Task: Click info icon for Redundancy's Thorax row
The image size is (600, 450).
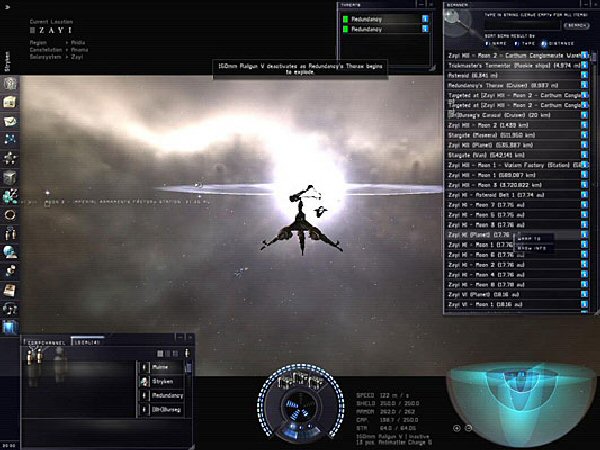Action: (x=584, y=85)
